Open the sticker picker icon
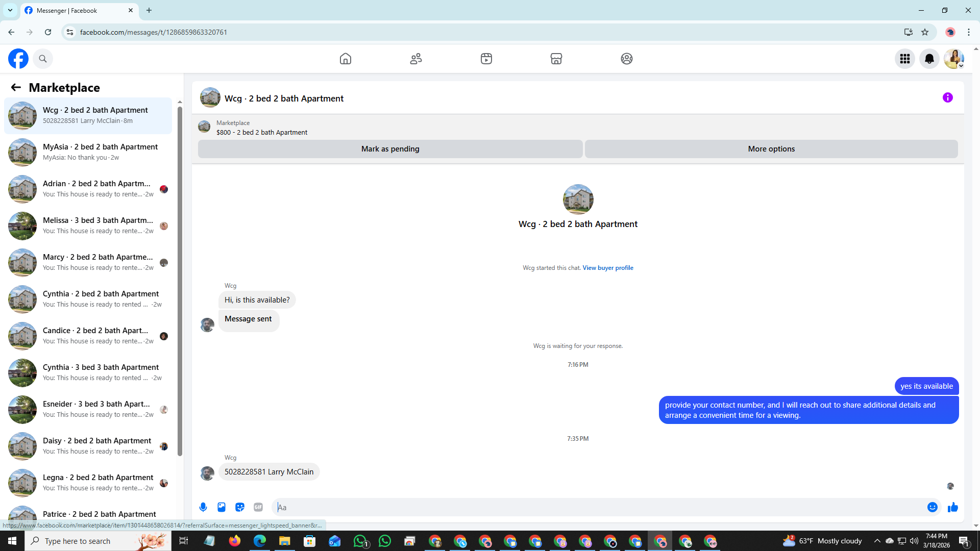 point(240,507)
